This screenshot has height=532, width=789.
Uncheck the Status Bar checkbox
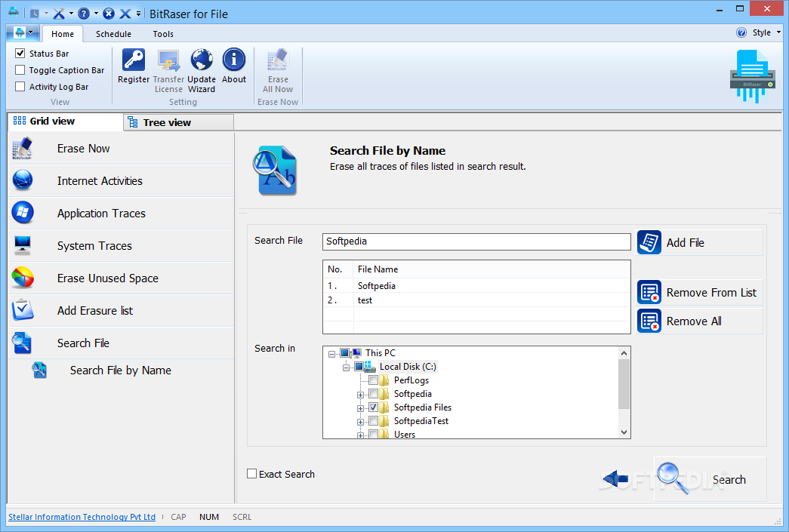(20, 54)
